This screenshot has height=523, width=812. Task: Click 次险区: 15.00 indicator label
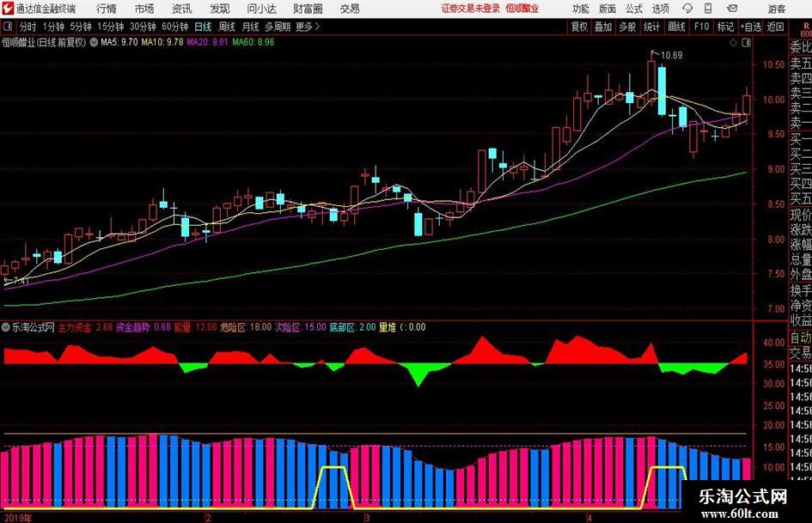pos(300,327)
